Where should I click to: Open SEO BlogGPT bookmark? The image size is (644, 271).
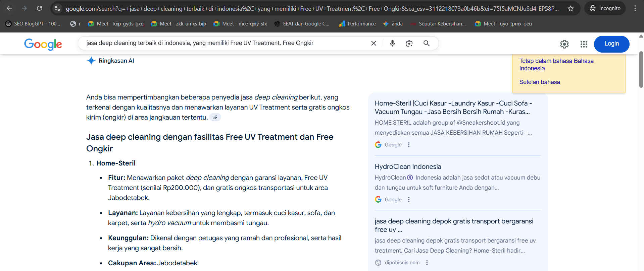pyautogui.click(x=33, y=24)
